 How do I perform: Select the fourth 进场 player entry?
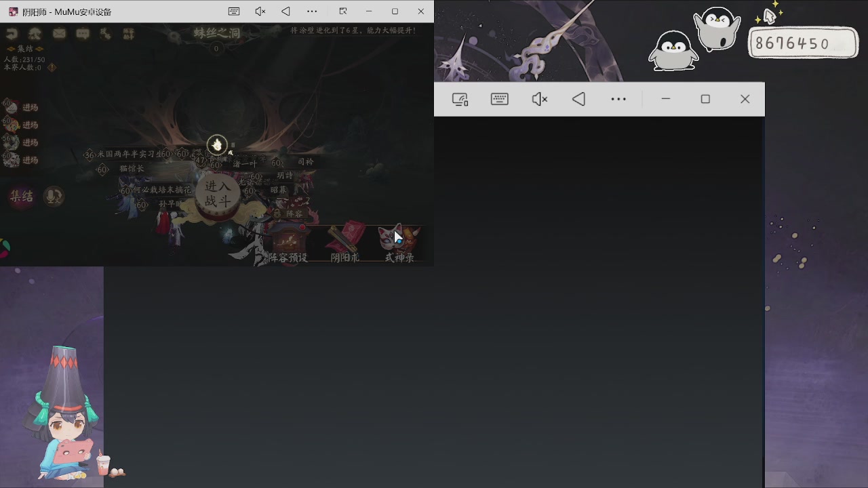(20, 160)
